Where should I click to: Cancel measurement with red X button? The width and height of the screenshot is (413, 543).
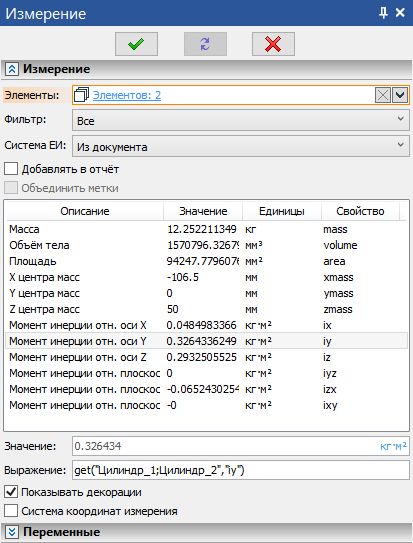point(273,44)
